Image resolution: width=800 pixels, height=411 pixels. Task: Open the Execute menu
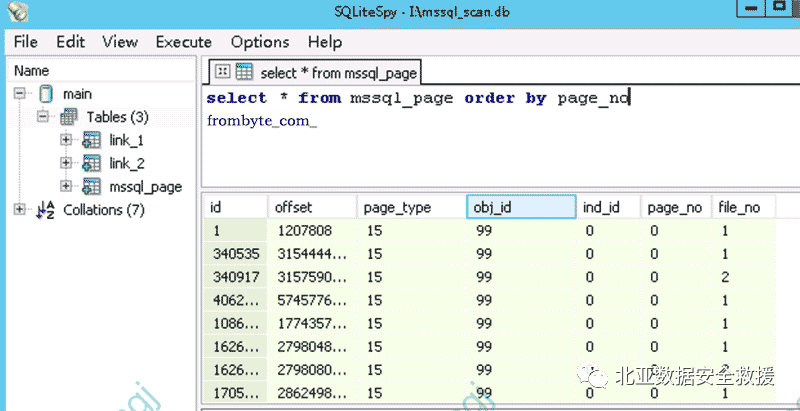(x=184, y=42)
